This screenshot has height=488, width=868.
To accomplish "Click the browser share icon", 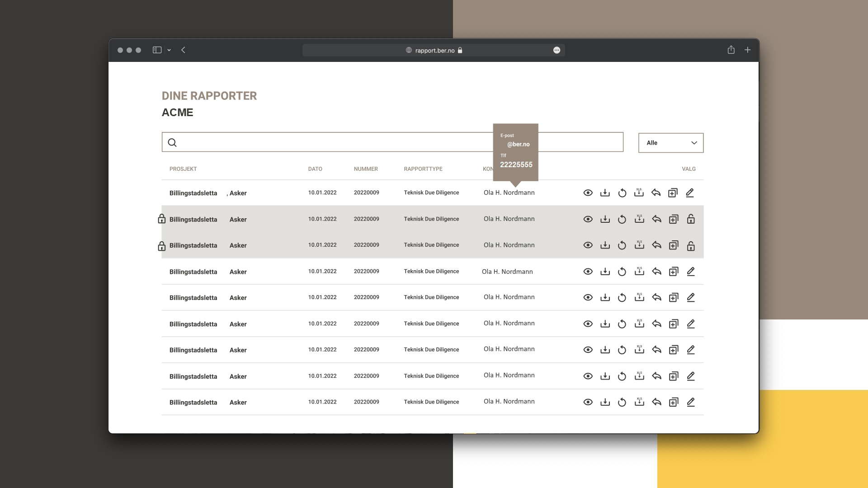I will click(x=731, y=50).
